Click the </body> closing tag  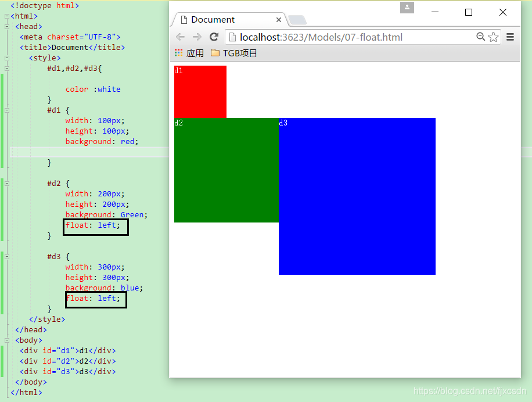pyautogui.click(x=31, y=382)
